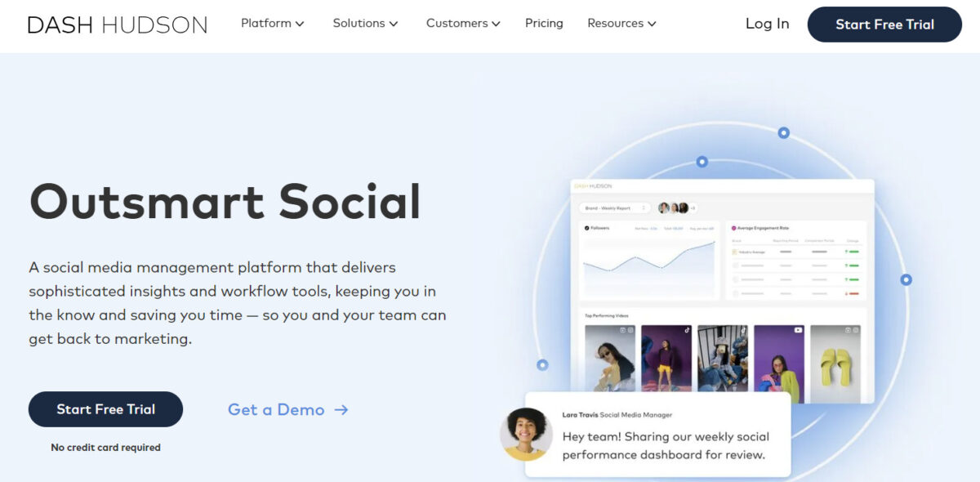Click the YouTube icon on the purple video

tap(798, 330)
